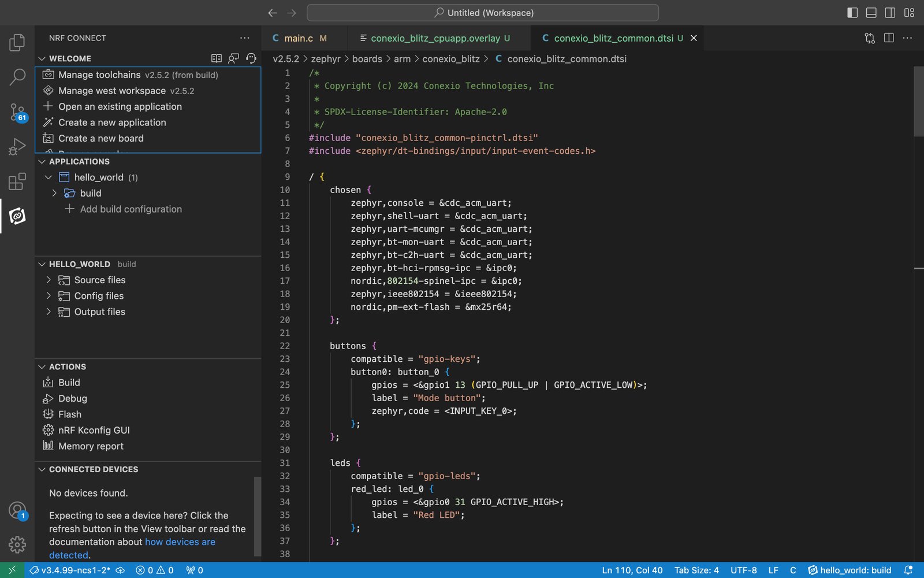Image resolution: width=924 pixels, height=578 pixels.
Task: Close the conexio_blitz_common.dtsi tab
Action: (x=694, y=38)
